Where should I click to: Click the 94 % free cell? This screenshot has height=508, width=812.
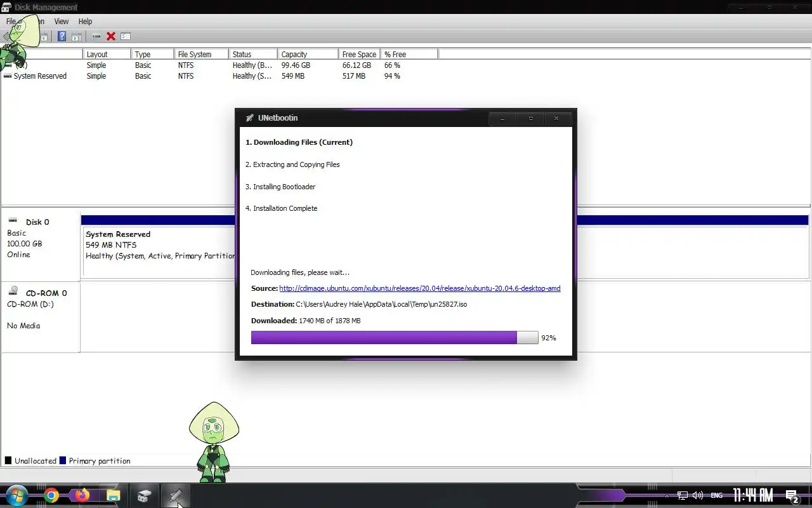(x=392, y=76)
